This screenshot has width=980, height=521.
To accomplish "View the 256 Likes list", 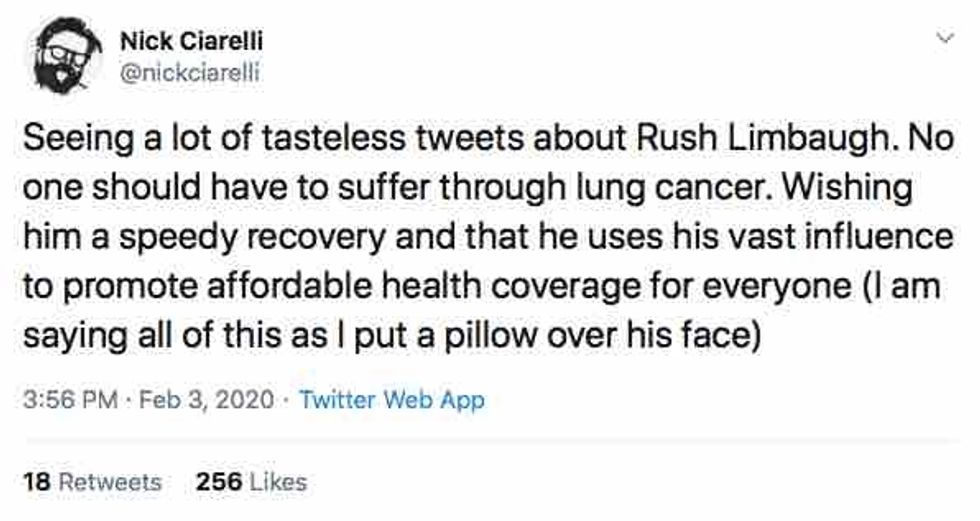I will pos(252,481).
